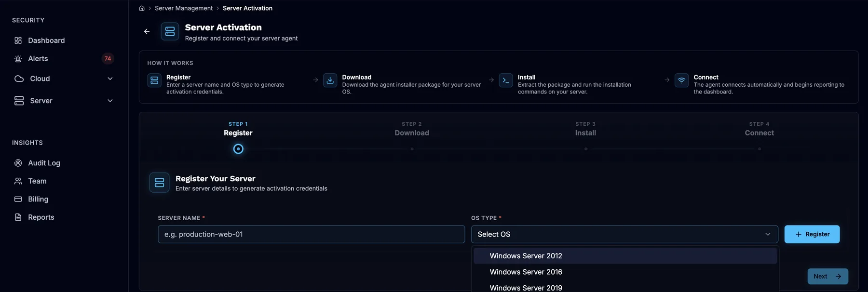Click the INSIGHTS section label
This screenshot has height=292, width=868.
(27, 143)
